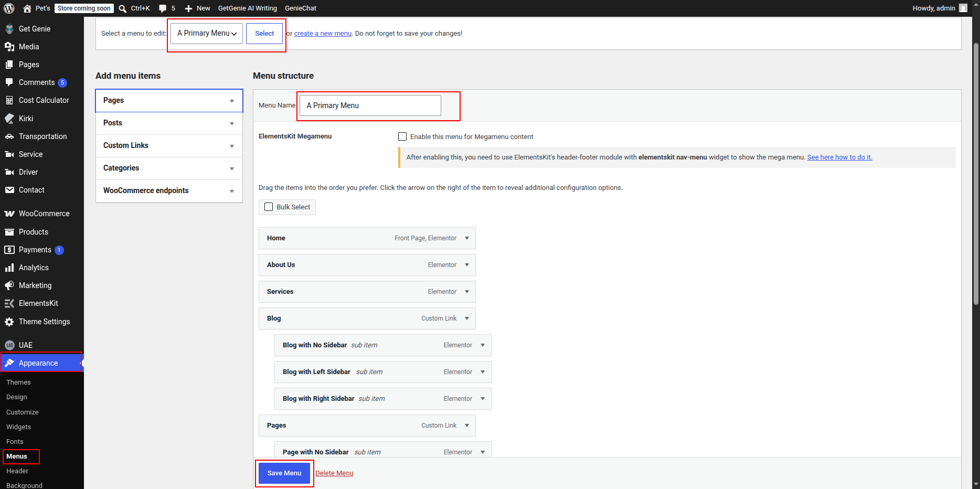Click the admin avatar icon
The height and width of the screenshot is (489, 980).
pos(963,8)
